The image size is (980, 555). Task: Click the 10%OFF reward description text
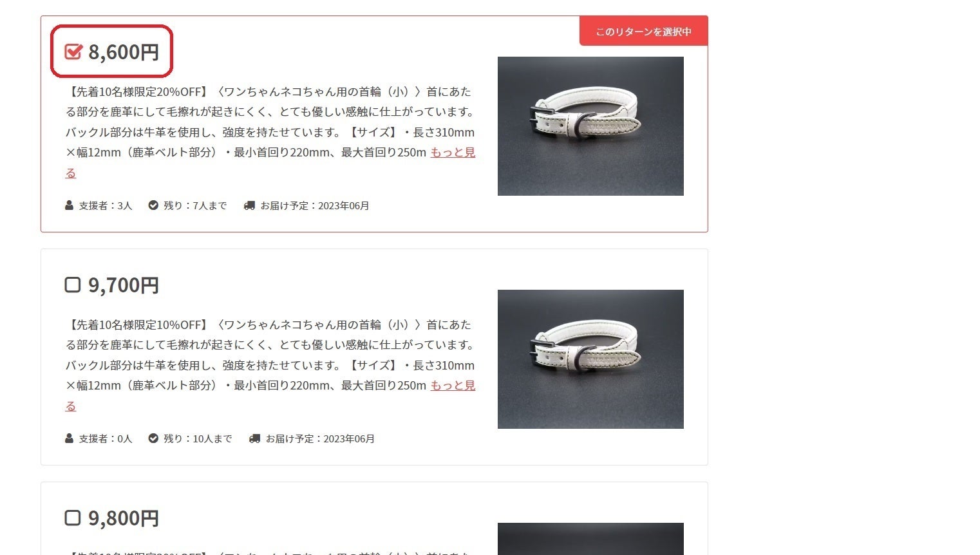pos(270,365)
